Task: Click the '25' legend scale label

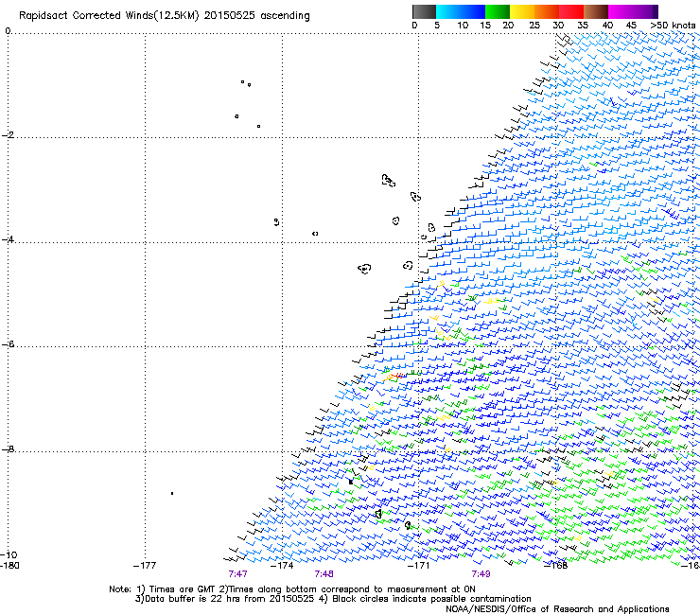Action: pos(534,26)
